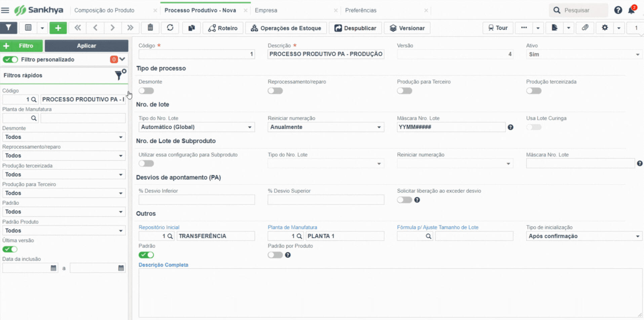Add a new record with green plus
Screen dimensions: 644x320
click(58, 28)
